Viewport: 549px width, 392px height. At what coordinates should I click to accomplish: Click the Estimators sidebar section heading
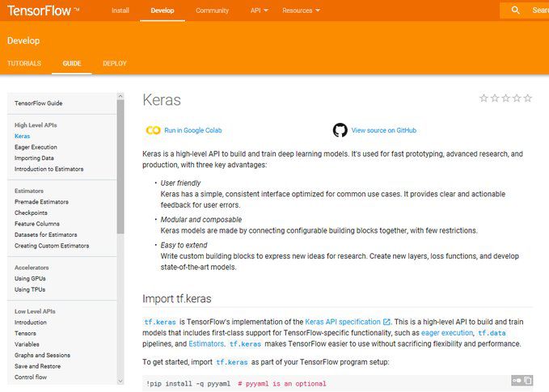point(29,191)
